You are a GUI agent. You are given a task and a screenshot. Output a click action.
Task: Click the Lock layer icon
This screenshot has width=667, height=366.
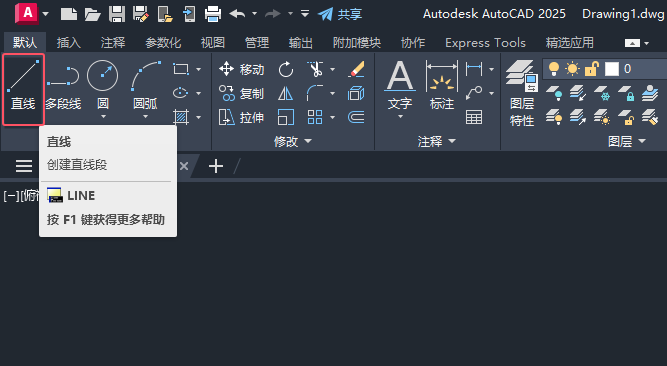click(x=626, y=93)
